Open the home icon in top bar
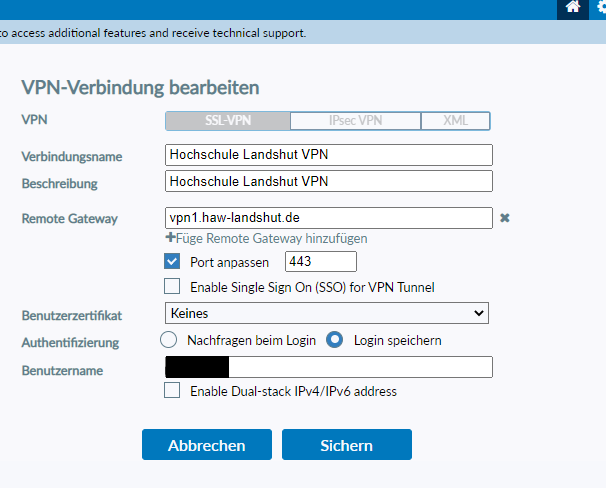The image size is (606, 488). click(572, 7)
